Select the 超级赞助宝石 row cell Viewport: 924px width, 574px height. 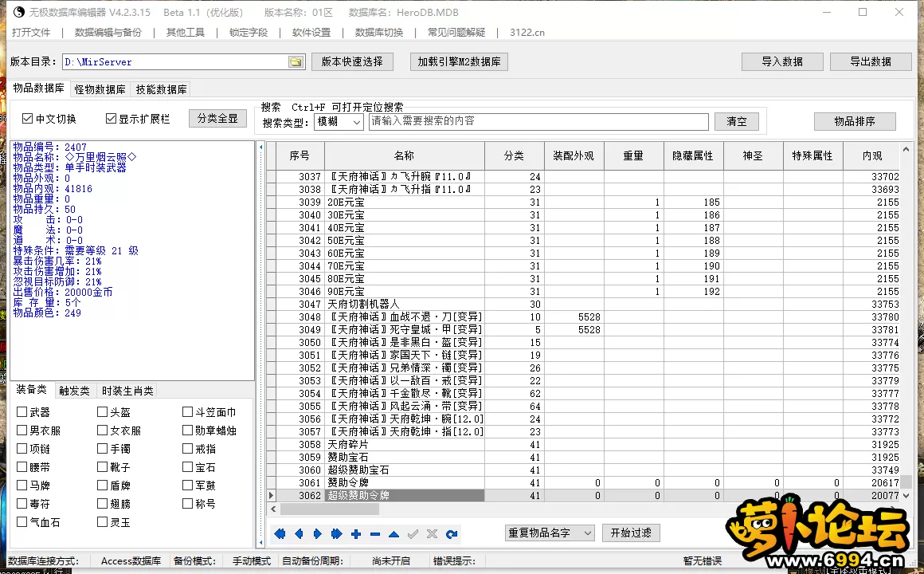coord(405,470)
